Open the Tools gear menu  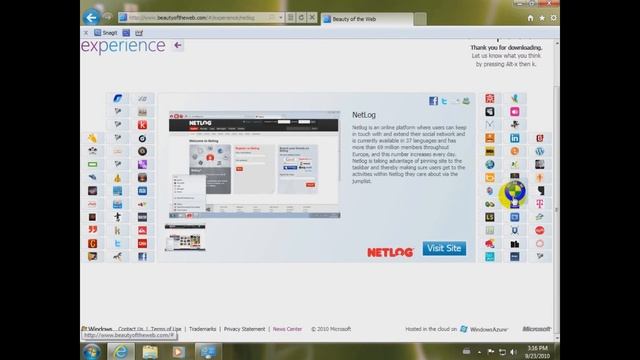553,18
